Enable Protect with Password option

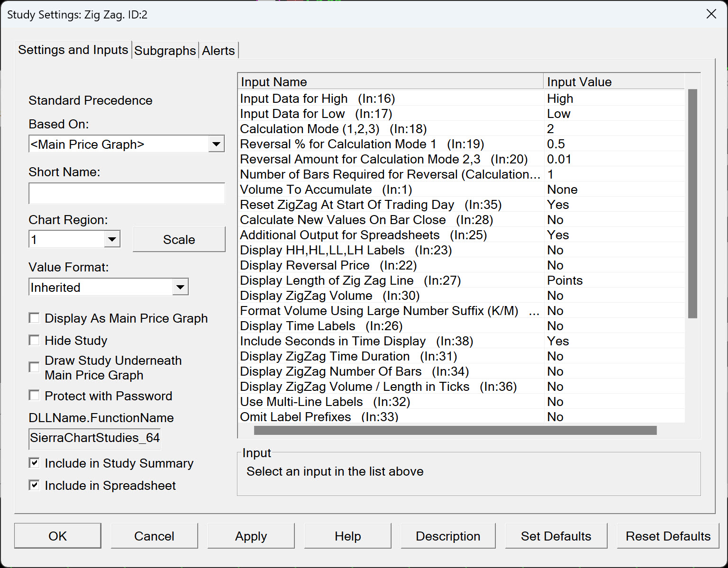click(x=34, y=396)
